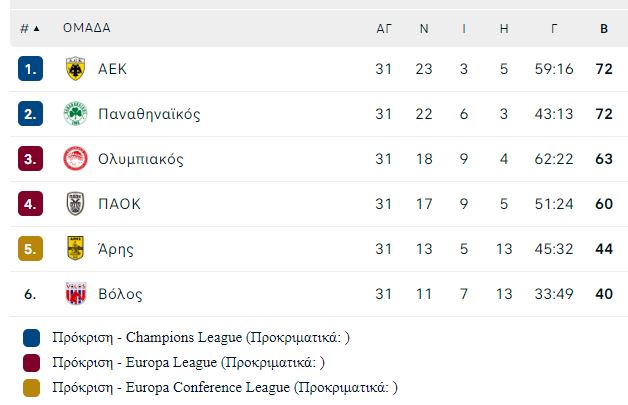Click the maroon rank 3 badge

[30, 159]
